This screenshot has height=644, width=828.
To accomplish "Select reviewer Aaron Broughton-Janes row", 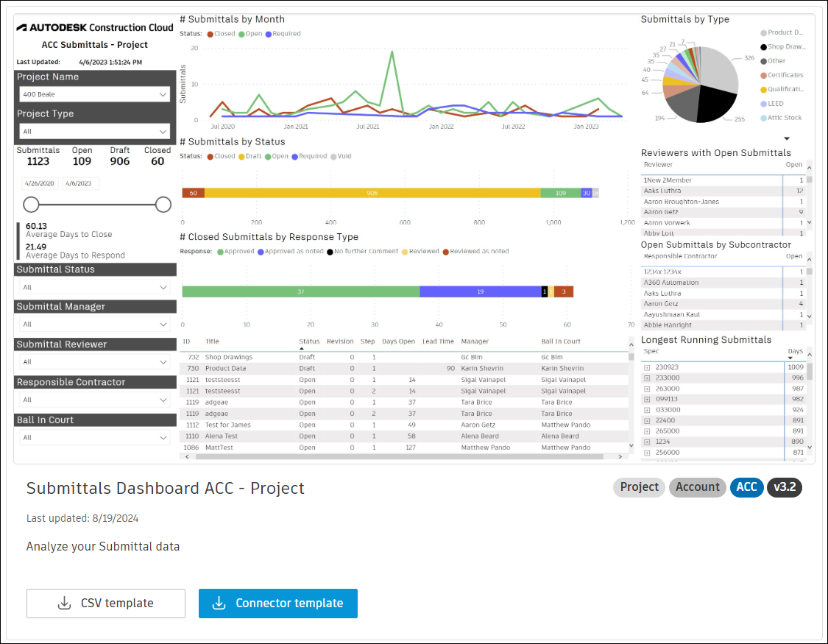I will (723, 202).
